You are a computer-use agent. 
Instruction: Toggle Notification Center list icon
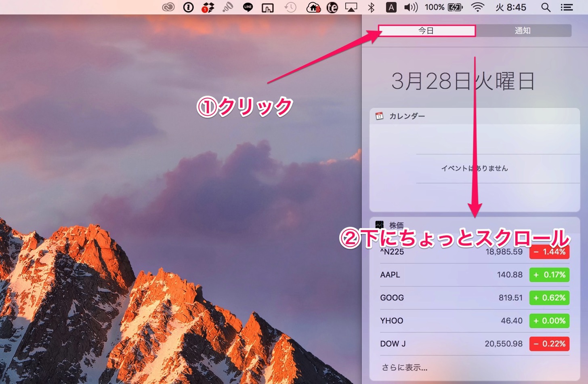(567, 7)
